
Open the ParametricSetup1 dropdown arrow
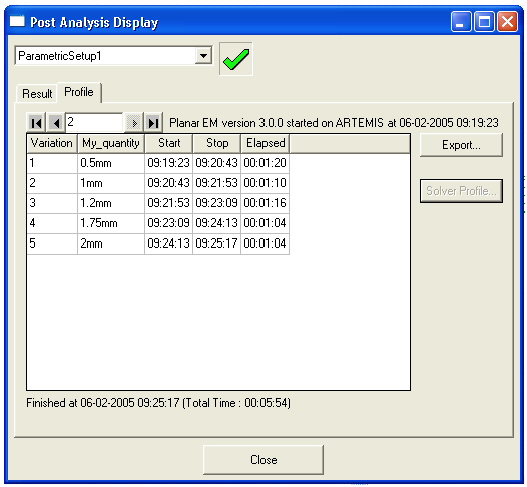[x=203, y=55]
